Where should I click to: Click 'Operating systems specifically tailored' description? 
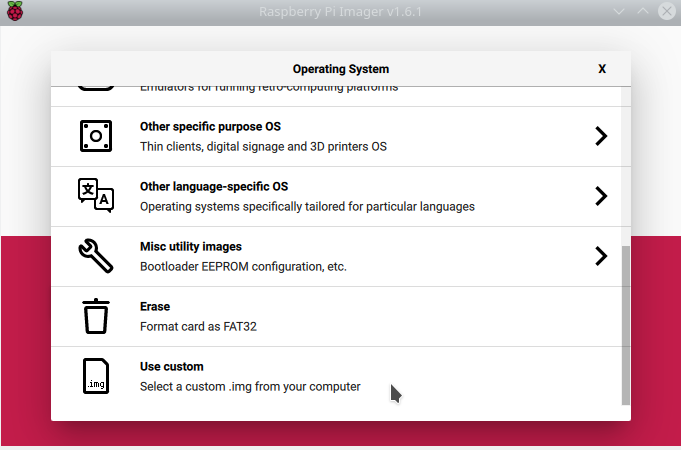tap(307, 207)
